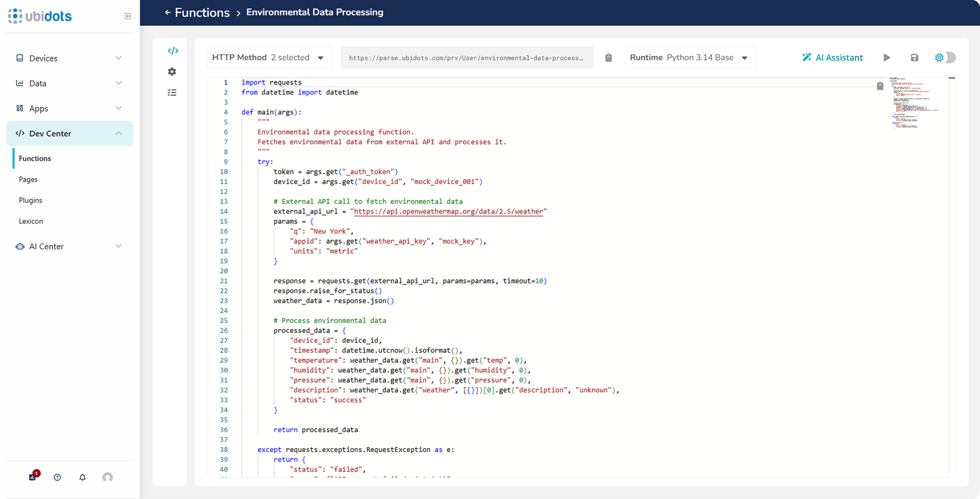Open the AI Assistant

pyautogui.click(x=832, y=58)
